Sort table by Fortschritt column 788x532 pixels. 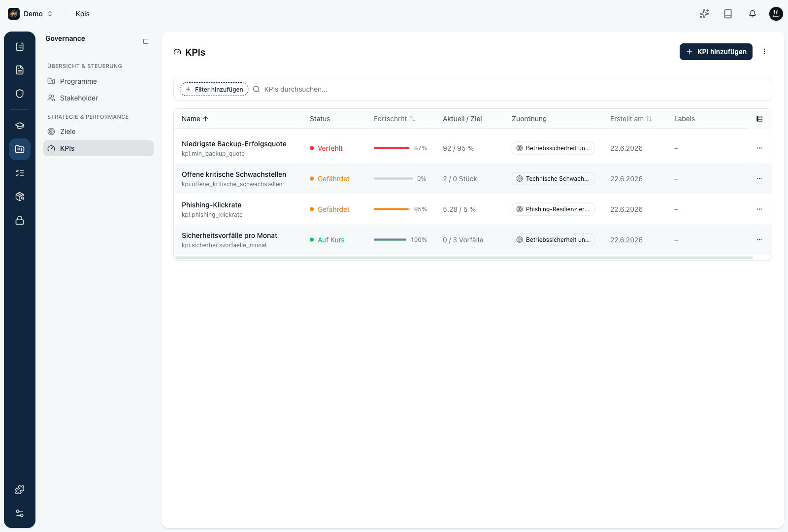pos(394,119)
